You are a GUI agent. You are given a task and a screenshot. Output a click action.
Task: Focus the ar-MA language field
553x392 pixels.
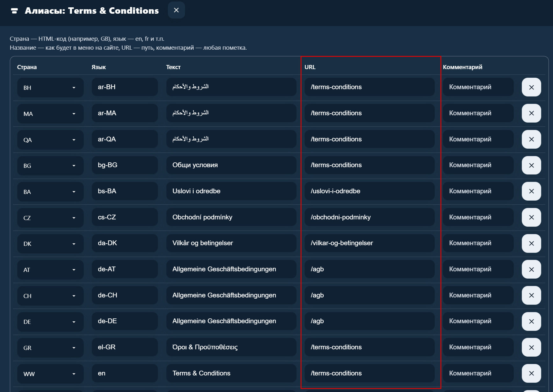(x=125, y=113)
